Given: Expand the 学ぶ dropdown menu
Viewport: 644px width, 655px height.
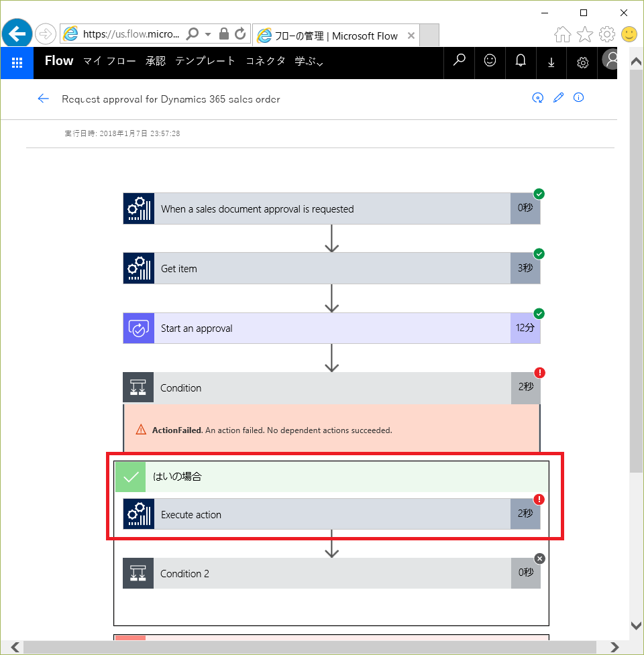Looking at the screenshot, I should [x=309, y=62].
